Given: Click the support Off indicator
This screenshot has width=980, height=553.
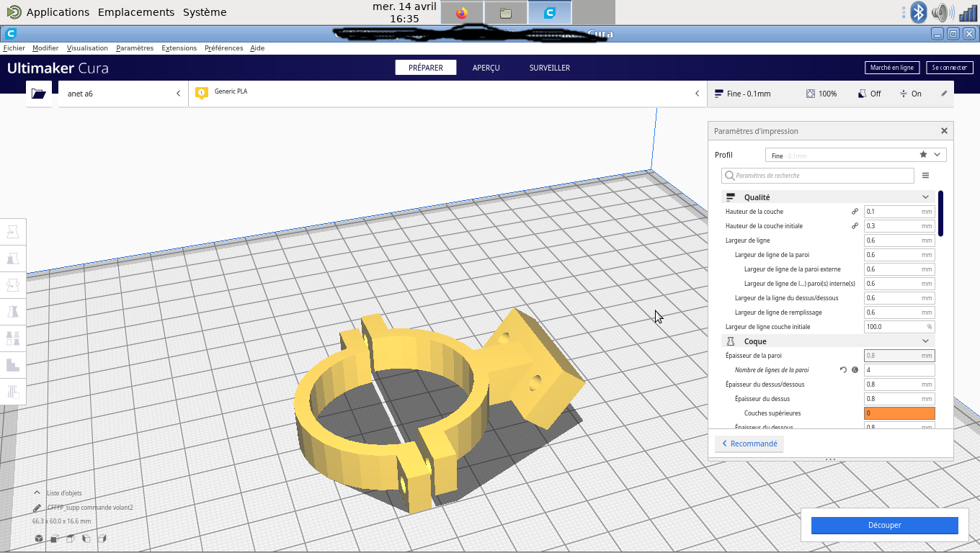Looking at the screenshot, I should tap(870, 94).
